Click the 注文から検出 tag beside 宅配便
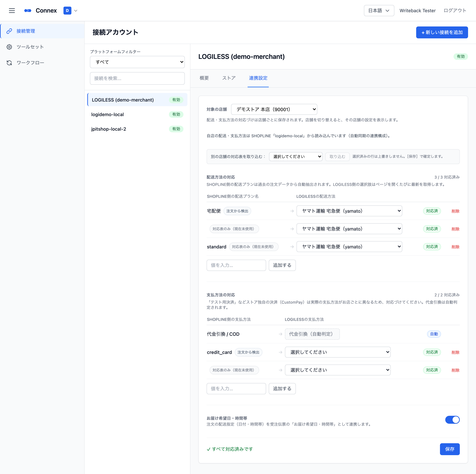 tap(237, 211)
